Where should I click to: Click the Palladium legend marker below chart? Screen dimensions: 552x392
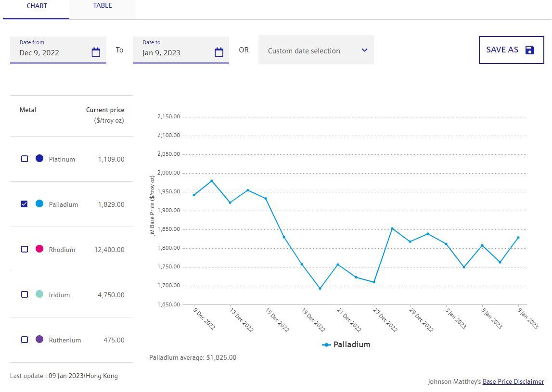(x=326, y=345)
